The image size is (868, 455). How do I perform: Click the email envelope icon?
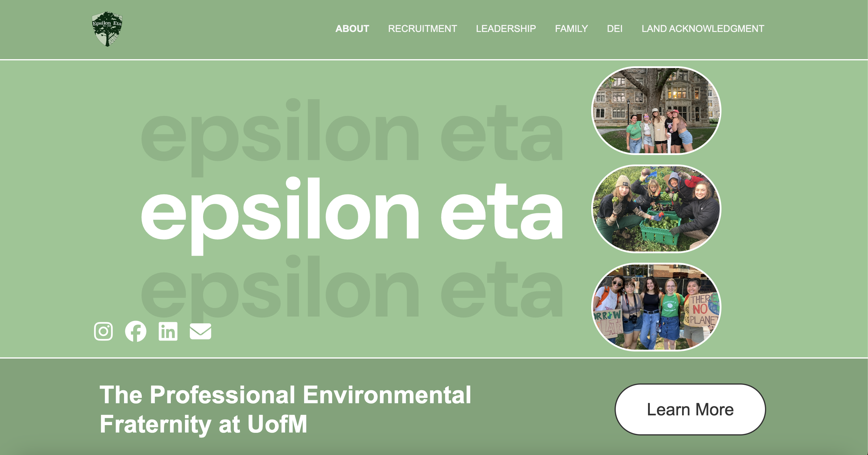(200, 331)
